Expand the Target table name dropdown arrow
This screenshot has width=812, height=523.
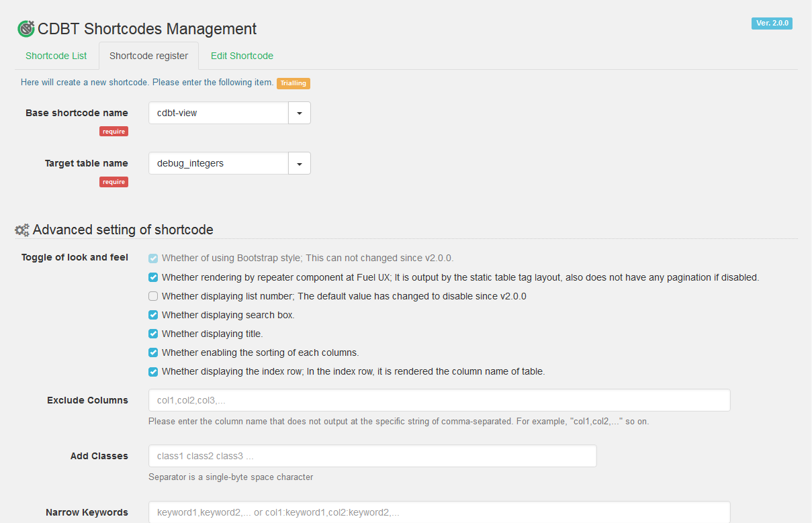pos(300,163)
